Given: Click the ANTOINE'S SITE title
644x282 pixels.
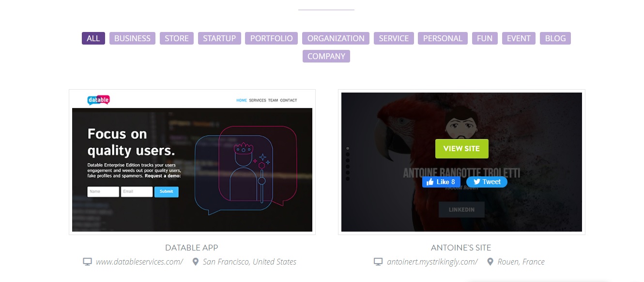Looking at the screenshot, I should coord(461,248).
